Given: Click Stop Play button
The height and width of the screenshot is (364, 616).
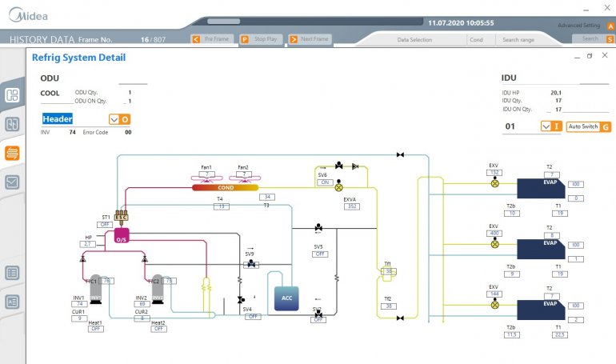Looking at the screenshot, I should click(261, 39).
